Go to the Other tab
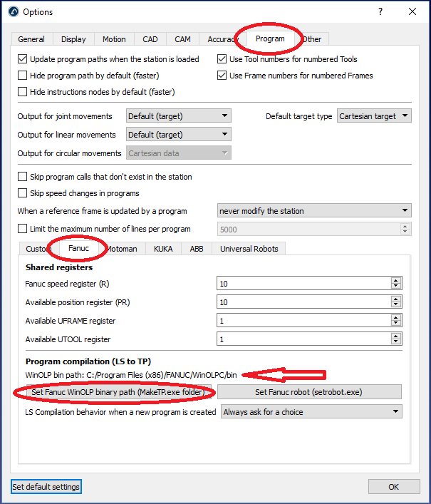The height and width of the screenshot is (504, 431). (311, 39)
